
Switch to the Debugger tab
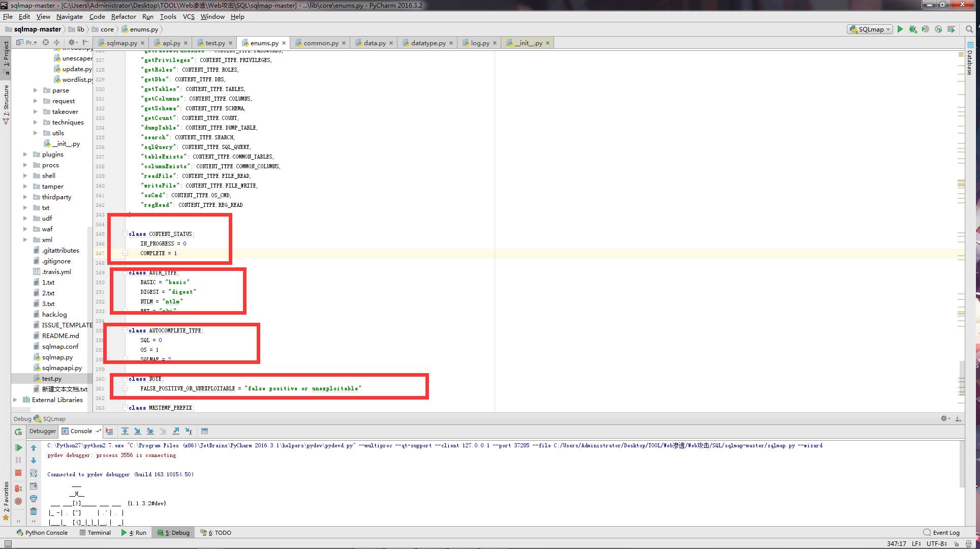[43, 431]
